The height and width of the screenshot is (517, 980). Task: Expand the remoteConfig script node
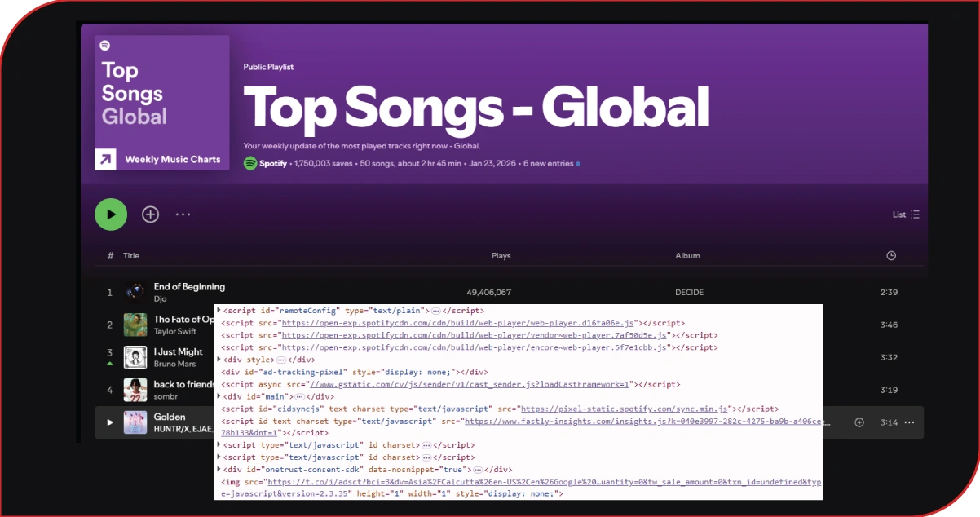coord(219,310)
